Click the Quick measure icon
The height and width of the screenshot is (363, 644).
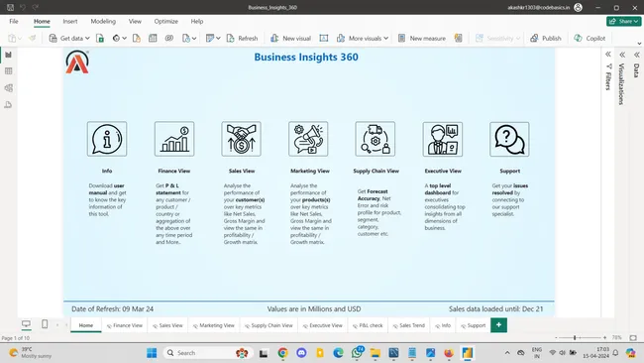[x=459, y=39]
